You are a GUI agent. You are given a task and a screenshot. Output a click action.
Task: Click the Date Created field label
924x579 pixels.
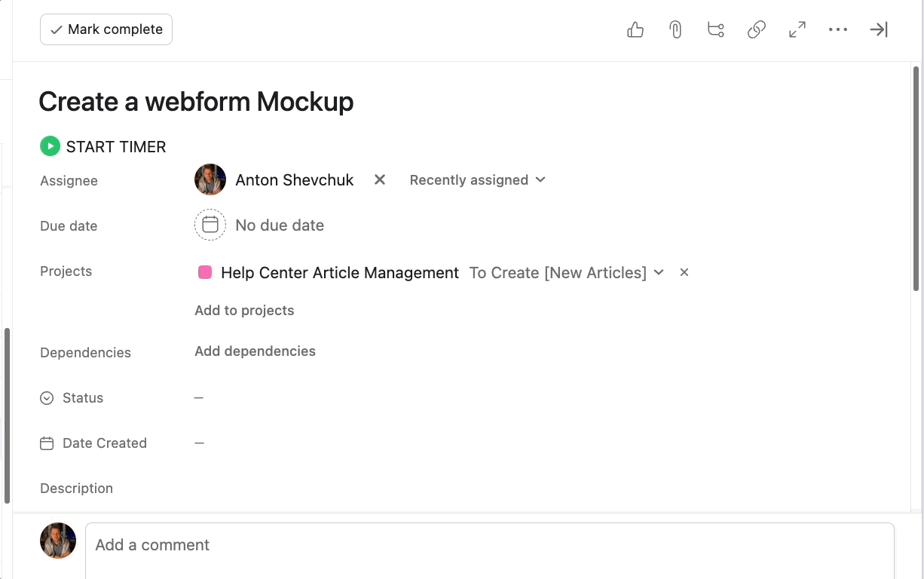click(x=105, y=443)
